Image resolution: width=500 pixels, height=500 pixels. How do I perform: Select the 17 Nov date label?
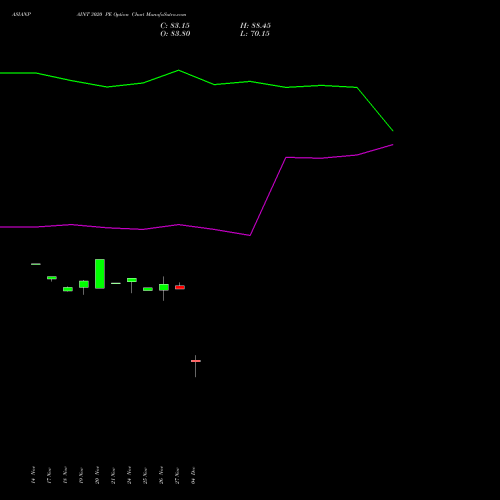[49, 475]
